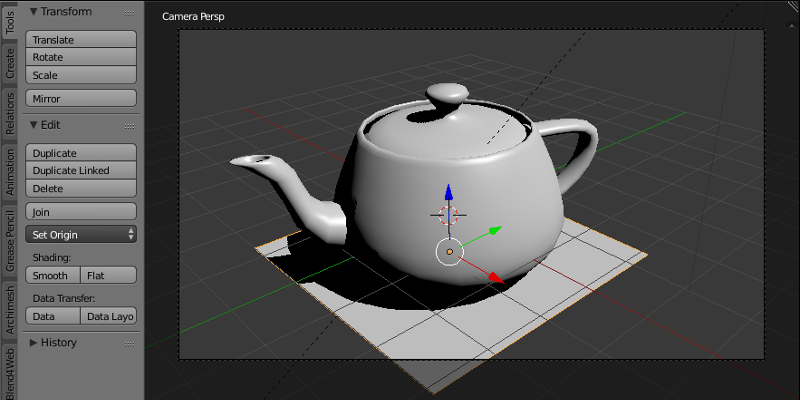Viewport: 800px width, 400px height.
Task: Click the 3D cursor crosshair on teapot
Action: point(449,214)
